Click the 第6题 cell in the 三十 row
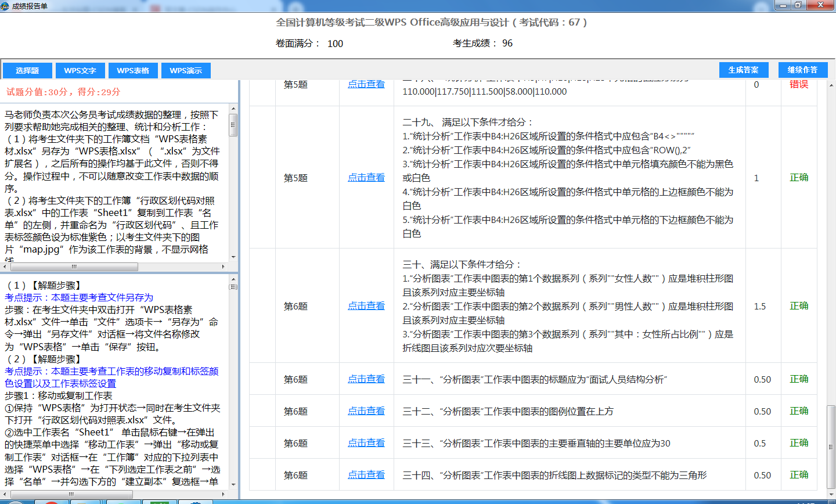 [x=296, y=307]
